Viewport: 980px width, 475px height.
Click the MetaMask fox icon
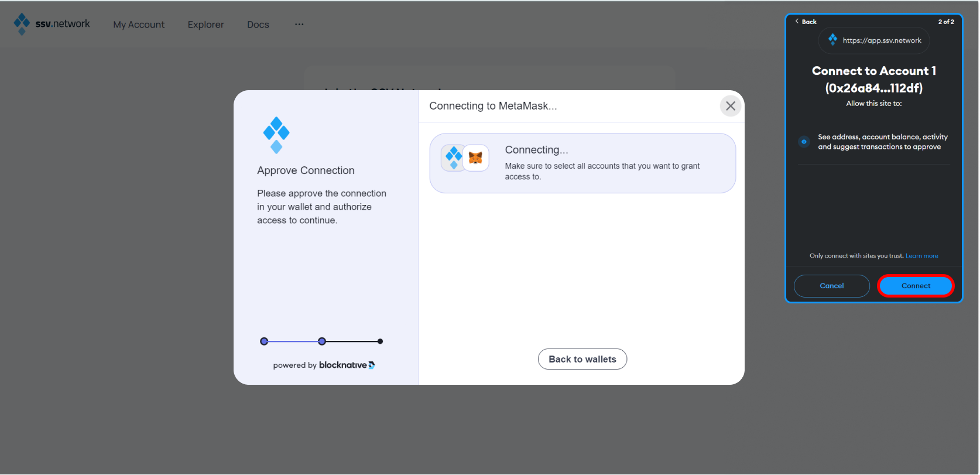tap(476, 158)
